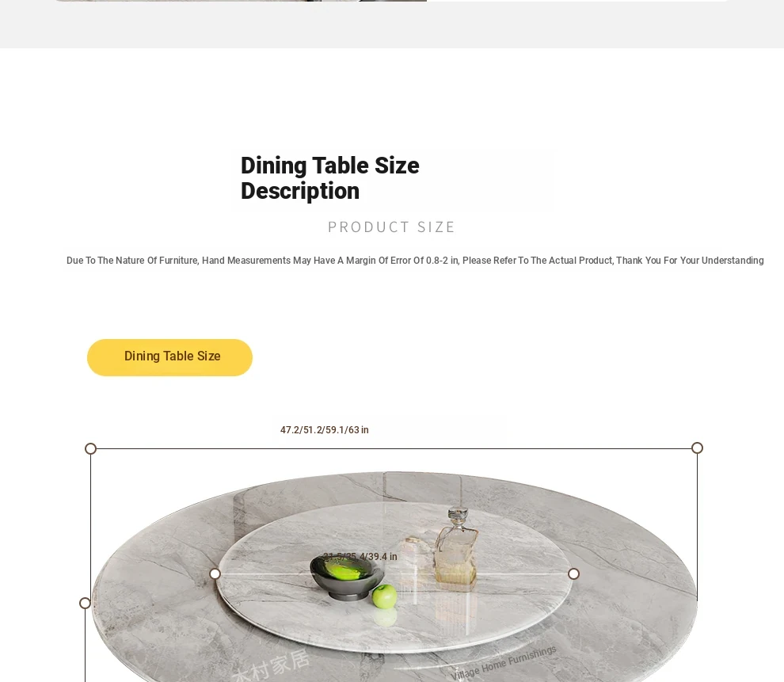Viewport: 784px width, 682px height.
Task: Click right endpoint circle on the turntable
Action: pyautogui.click(x=574, y=573)
